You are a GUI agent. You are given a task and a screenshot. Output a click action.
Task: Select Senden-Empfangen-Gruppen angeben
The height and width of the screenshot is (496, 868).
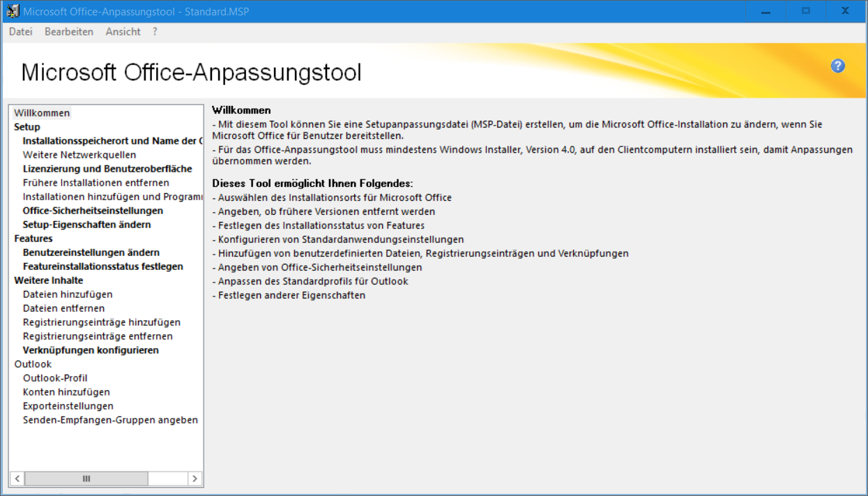point(110,420)
